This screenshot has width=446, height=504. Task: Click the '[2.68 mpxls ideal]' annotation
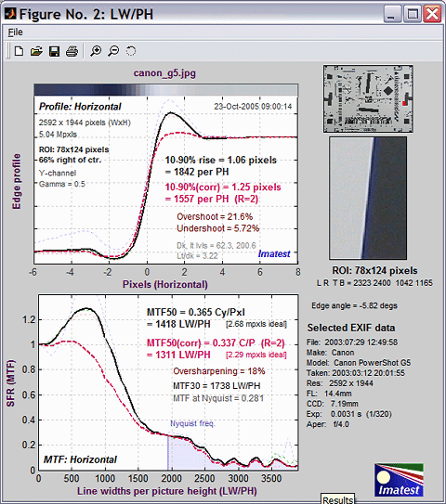256,324
